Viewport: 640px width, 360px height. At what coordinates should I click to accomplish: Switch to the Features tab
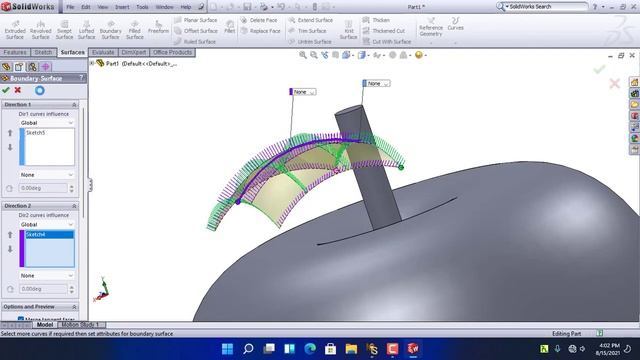click(15, 52)
